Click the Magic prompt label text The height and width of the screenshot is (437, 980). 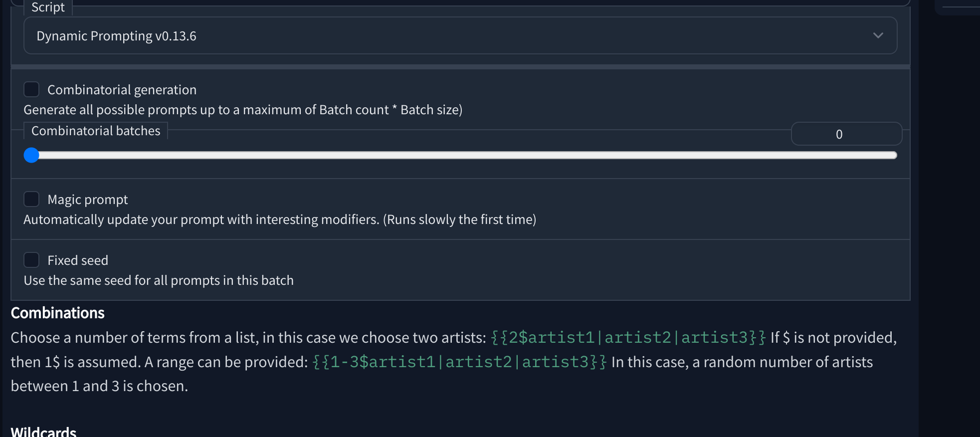[87, 199]
